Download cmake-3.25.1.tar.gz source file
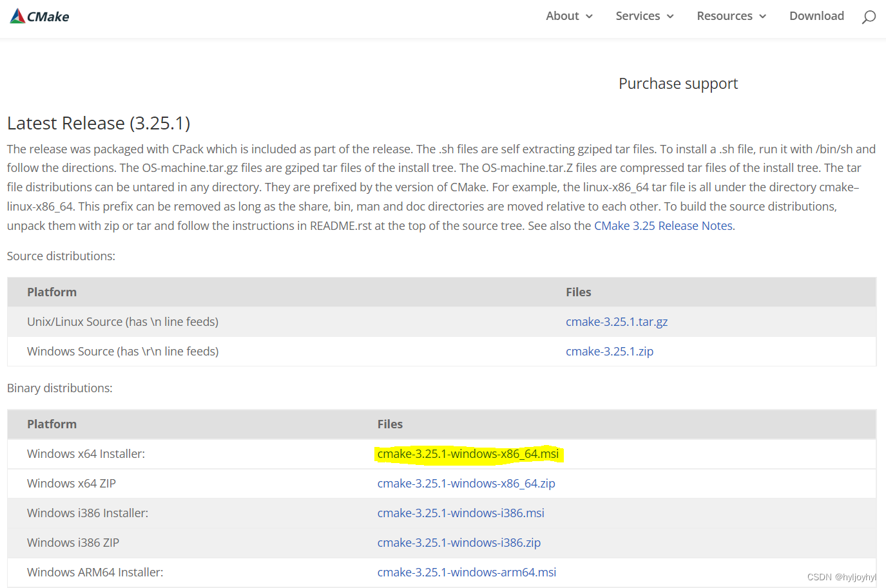 click(x=617, y=322)
